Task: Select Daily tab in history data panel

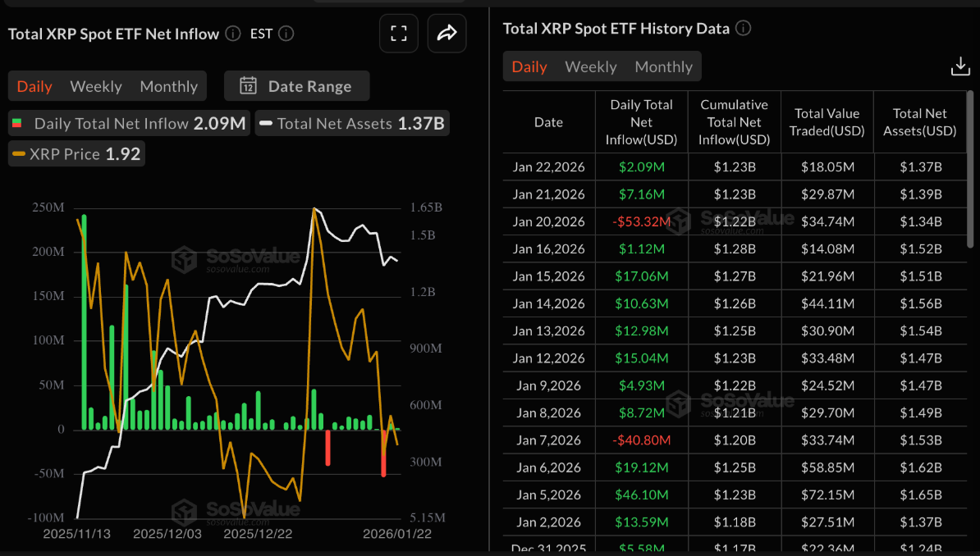Action: click(x=529, y=66)
